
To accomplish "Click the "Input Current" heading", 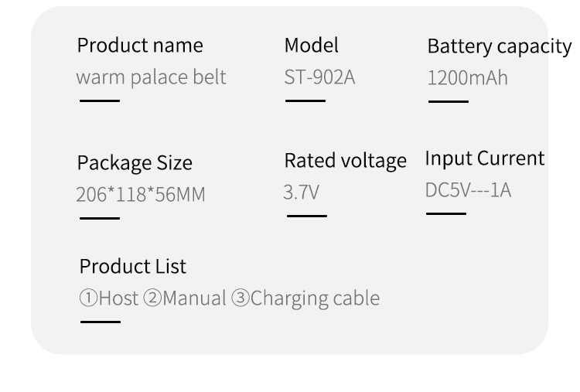I will (x=485, y=159).
